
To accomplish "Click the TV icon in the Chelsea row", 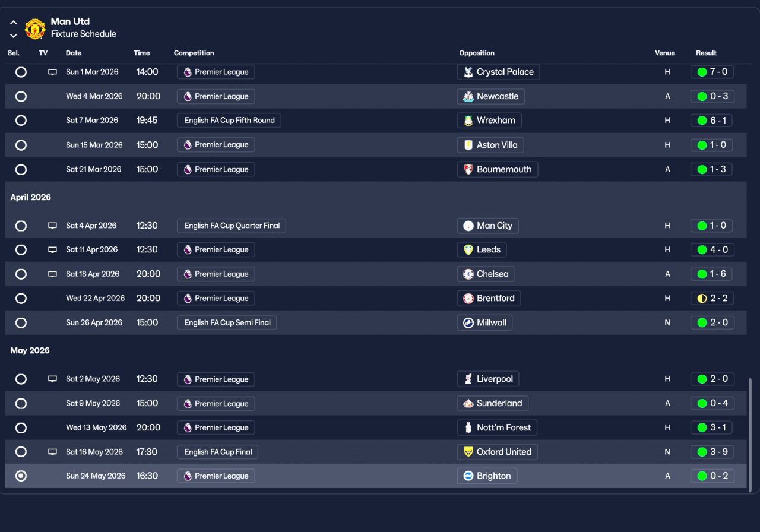I will click(52, 274).
